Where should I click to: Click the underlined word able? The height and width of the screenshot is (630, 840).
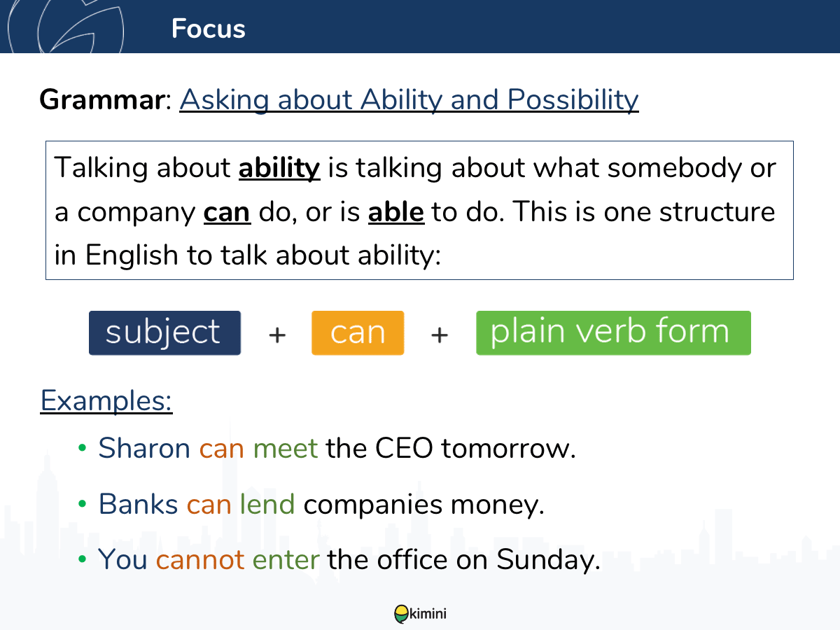click(395, 212)
